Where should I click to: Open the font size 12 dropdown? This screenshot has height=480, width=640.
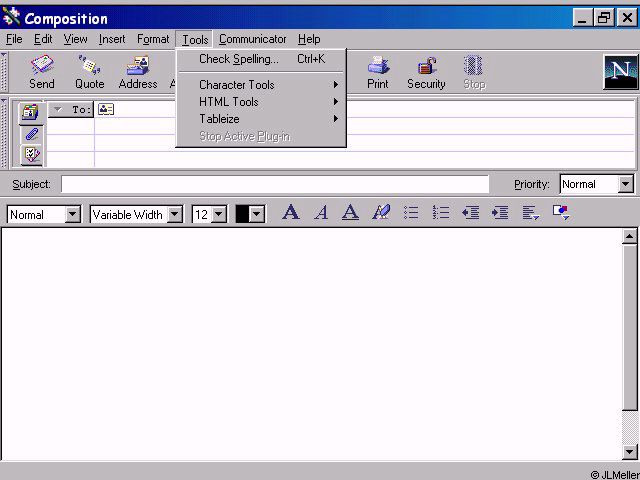click(219, 214)
